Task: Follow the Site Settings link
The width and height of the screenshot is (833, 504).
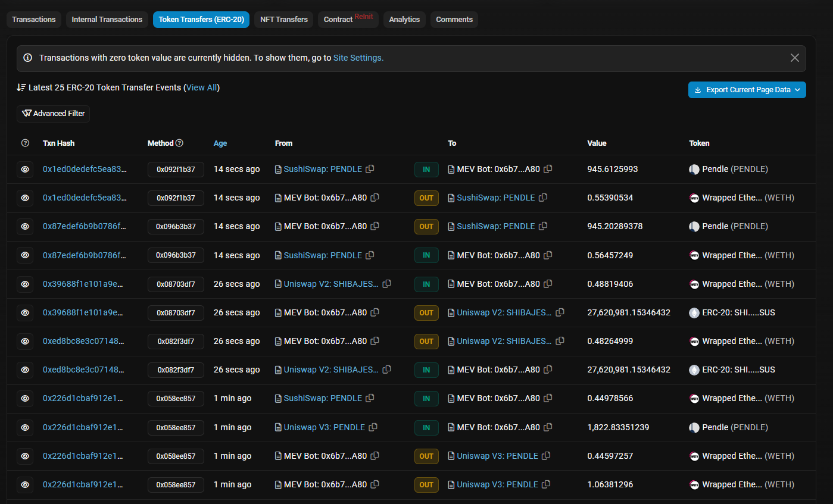Action: click(x=358, y=58)
